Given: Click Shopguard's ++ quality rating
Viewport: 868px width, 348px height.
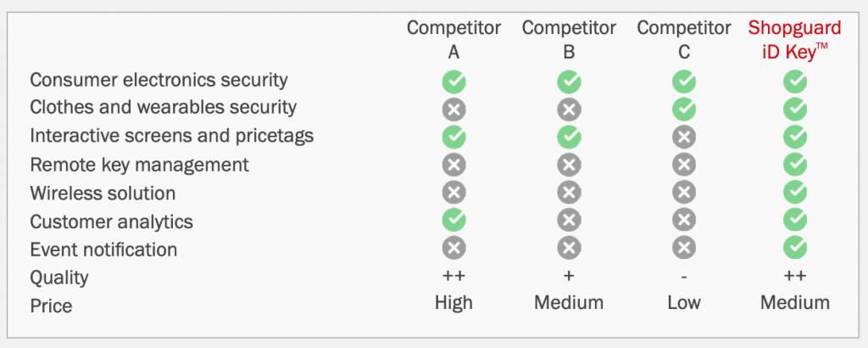Looking at the screenshot, I should point(795,277).
